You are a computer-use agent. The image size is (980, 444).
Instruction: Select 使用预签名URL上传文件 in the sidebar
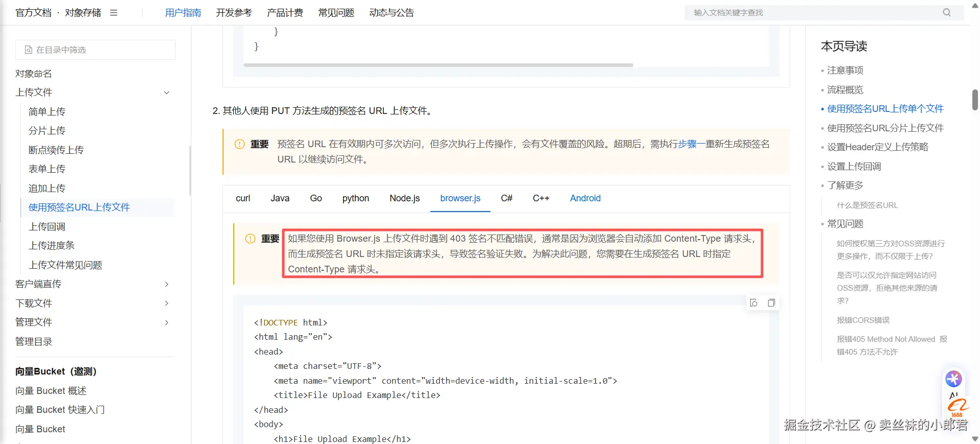(x=79, y=207)
